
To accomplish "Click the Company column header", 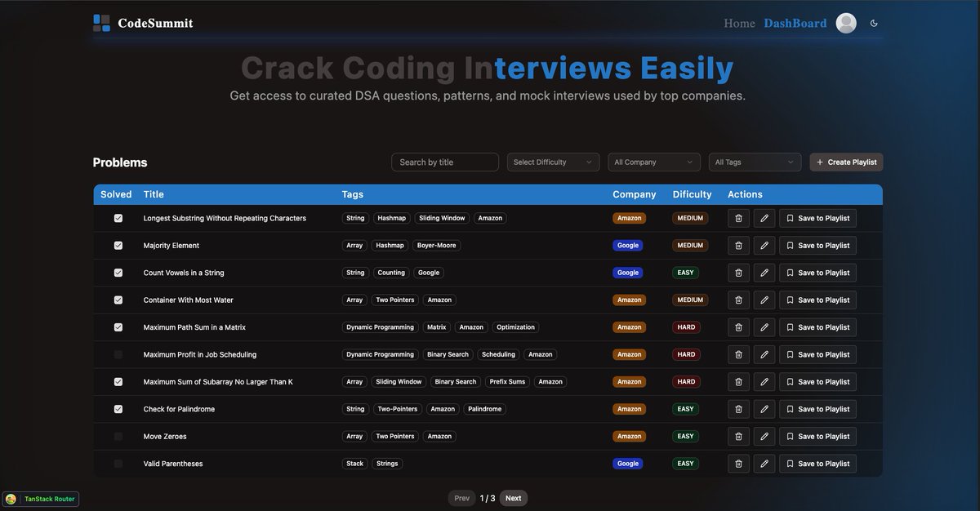I will [635, 194].
